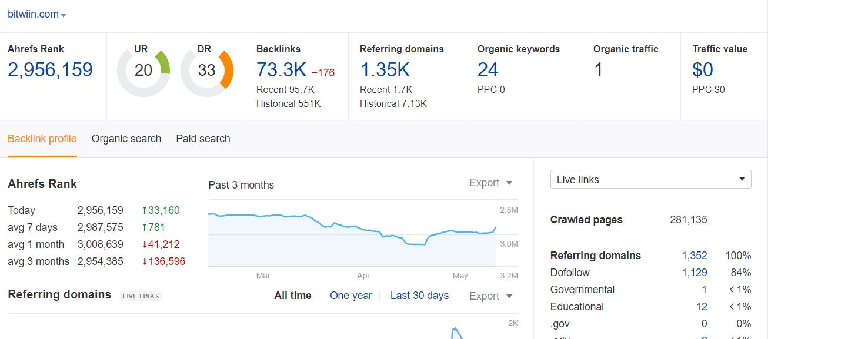
Task: Open the 24 organic keywords count
Action: point(488,70)
